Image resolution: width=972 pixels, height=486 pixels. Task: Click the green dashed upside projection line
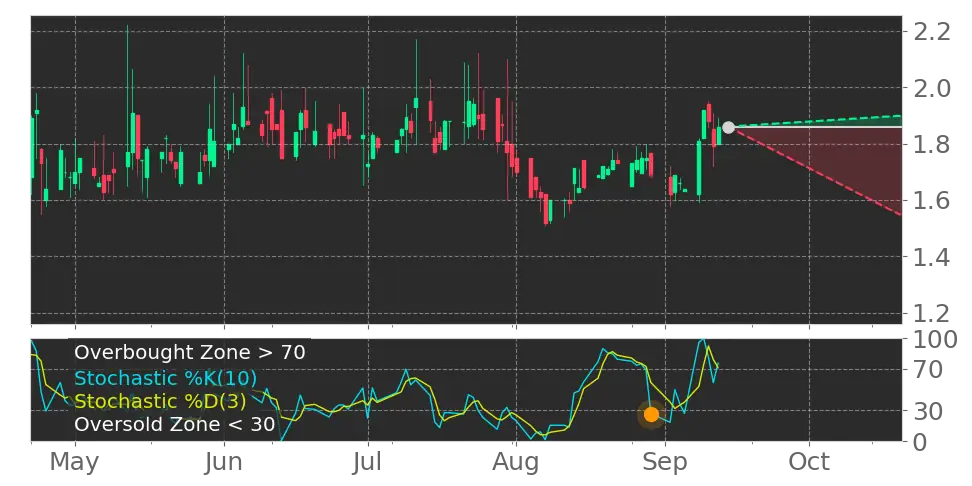(815, 122)
